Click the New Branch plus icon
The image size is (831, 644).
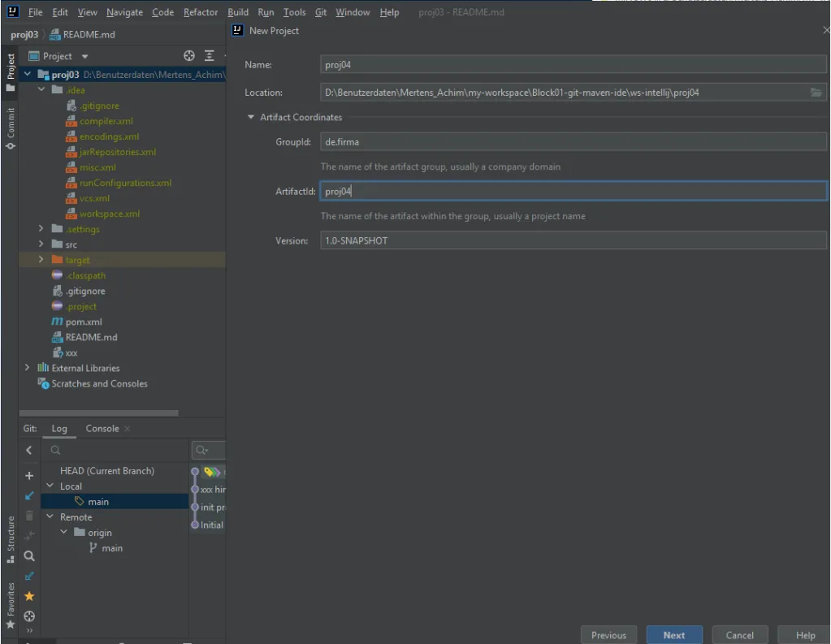29,475
